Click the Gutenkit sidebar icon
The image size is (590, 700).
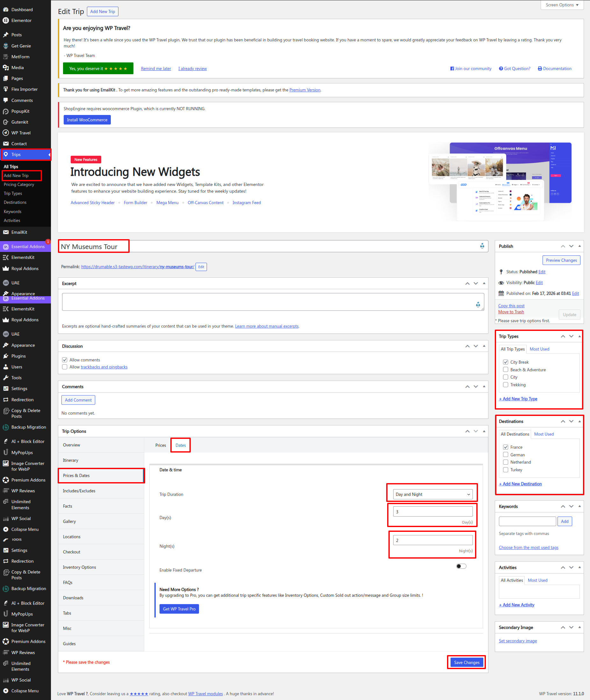[6, 122]
